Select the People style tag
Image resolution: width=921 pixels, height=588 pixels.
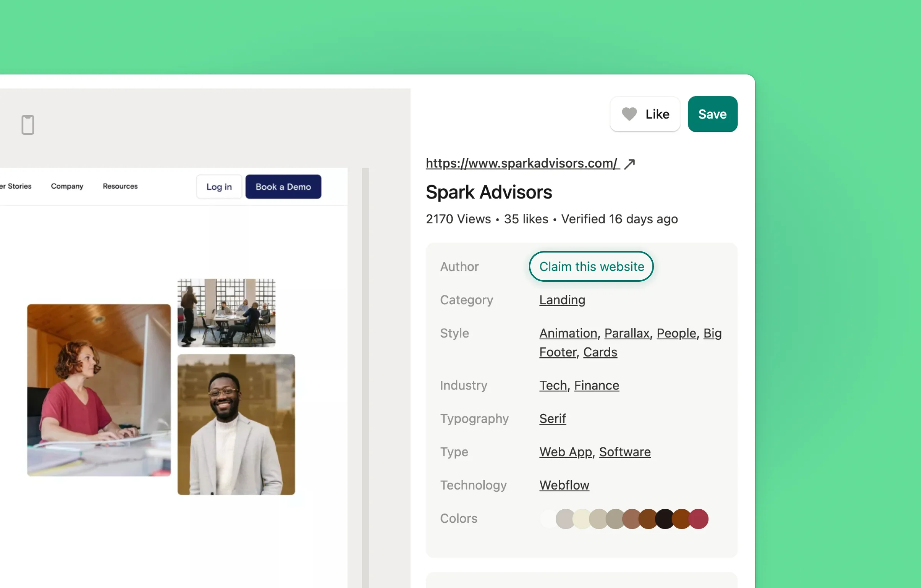click(x=676, y=333)
